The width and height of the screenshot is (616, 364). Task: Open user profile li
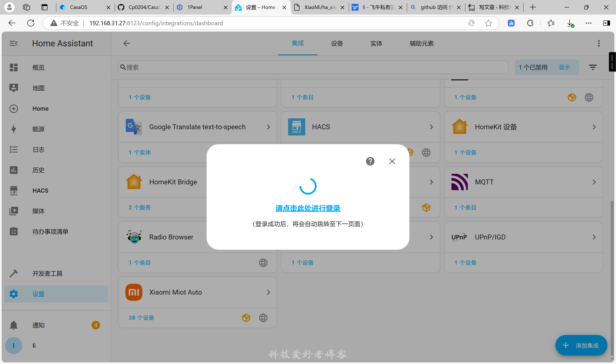(x=56, y=346)
